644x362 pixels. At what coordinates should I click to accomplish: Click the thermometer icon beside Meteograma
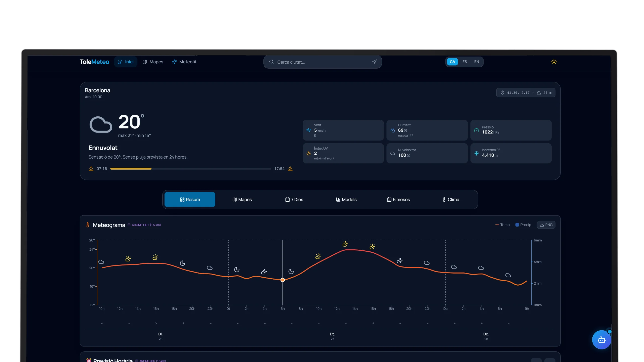point(88,225)
